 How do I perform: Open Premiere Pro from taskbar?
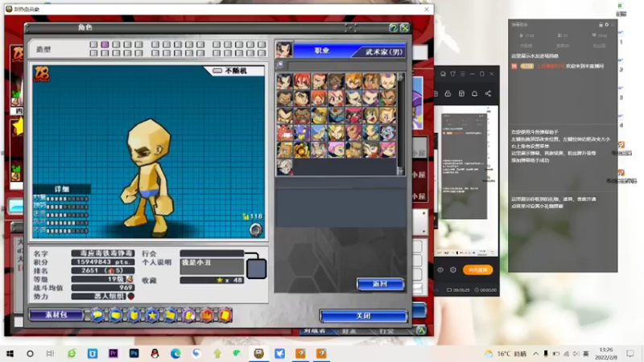[114, 353]
